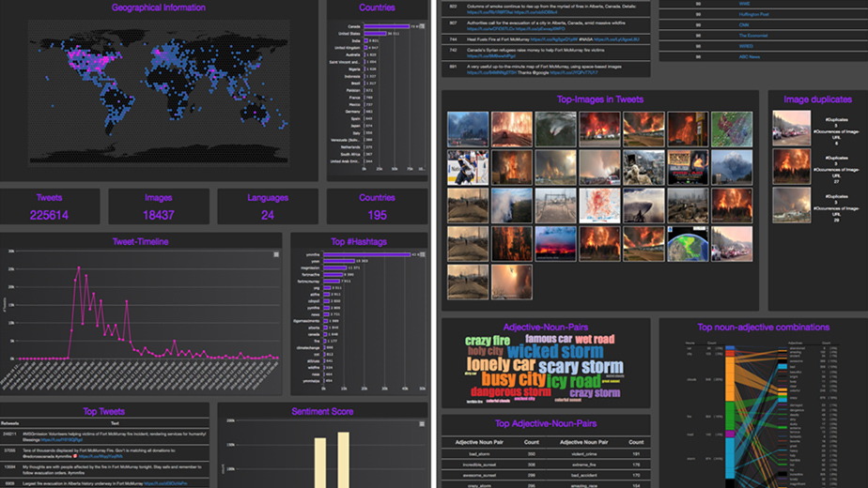
Task: Click the Canada bar in Countries chart
Action: click(x=388, y=26)
